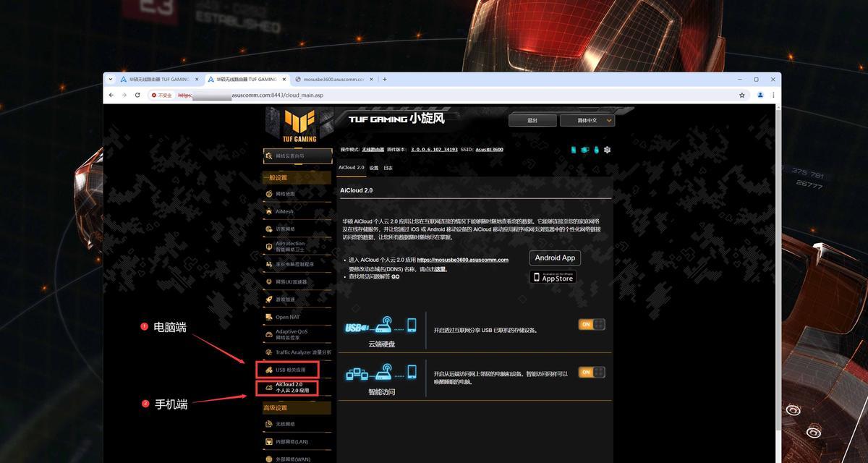
Task: Expand the browser tab search chevron
Action: pyautogui.click(x=109, y=79)
